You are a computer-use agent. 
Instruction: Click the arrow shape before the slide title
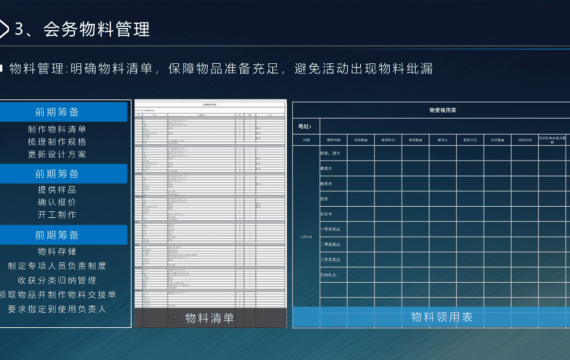(4, 29)
